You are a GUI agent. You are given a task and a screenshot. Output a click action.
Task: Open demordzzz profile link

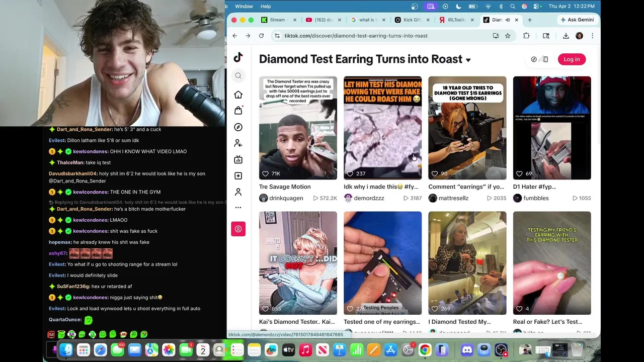coord(369,198)
